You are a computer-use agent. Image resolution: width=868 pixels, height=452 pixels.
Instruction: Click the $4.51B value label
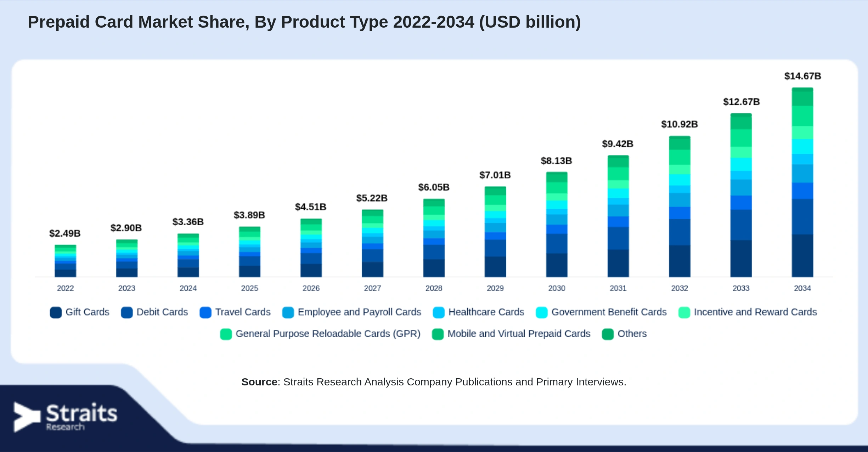point(311,207)
